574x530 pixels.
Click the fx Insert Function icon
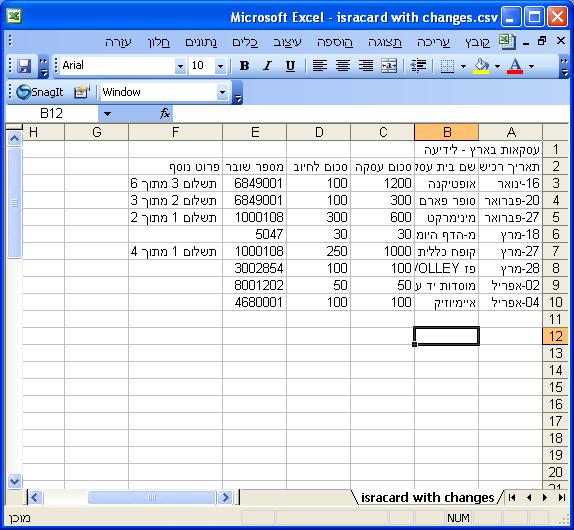coord(165,114)
